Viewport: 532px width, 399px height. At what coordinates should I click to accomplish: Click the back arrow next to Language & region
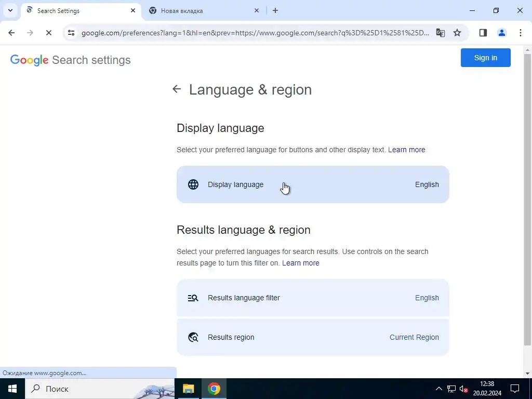[x=177, y=89]
